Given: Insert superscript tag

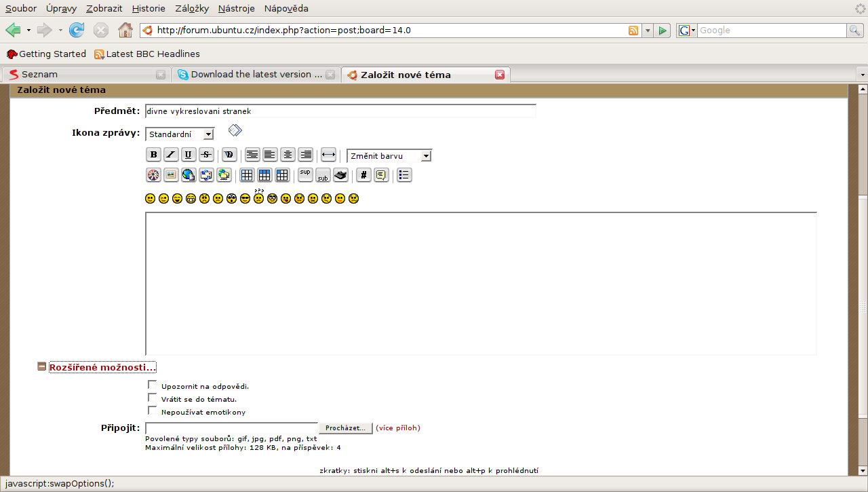Looking at the screenshot, I should click(305, 175).
